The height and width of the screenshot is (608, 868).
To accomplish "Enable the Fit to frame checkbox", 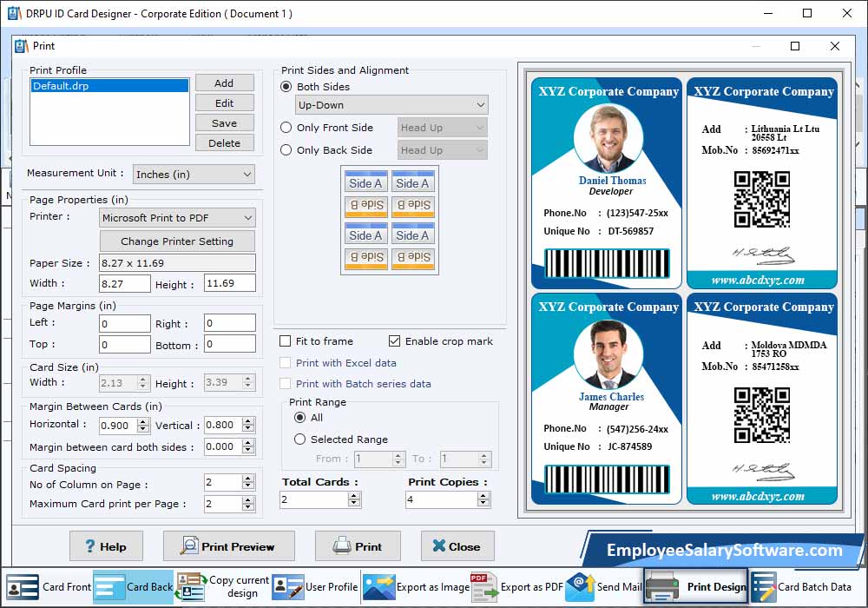I will (x=285, y=341).
